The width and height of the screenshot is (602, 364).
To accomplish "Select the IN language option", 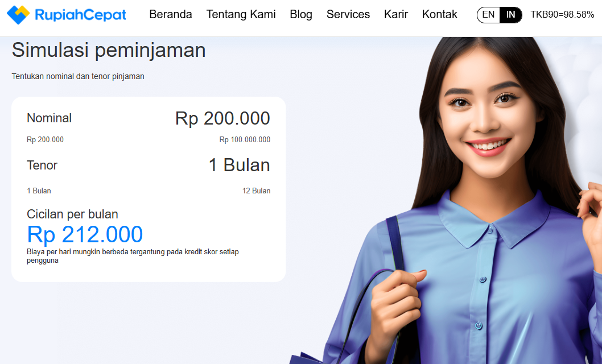I will [x=510, y=15].
